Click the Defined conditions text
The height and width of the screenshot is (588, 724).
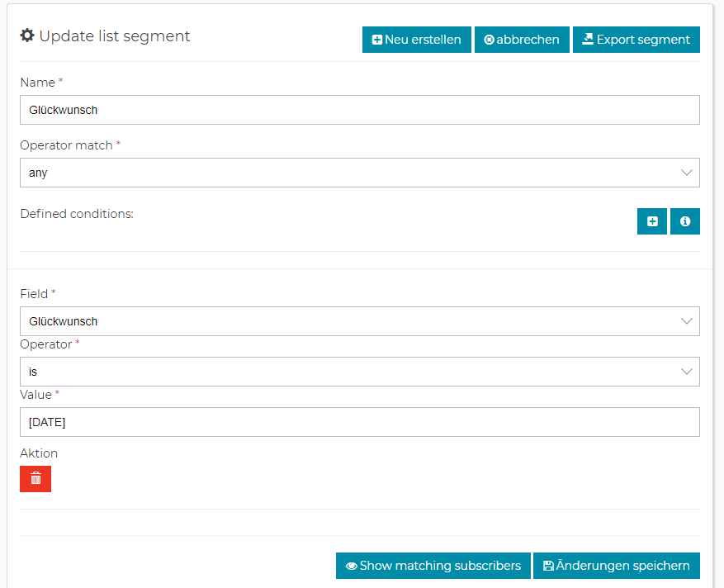coord(77,214)
